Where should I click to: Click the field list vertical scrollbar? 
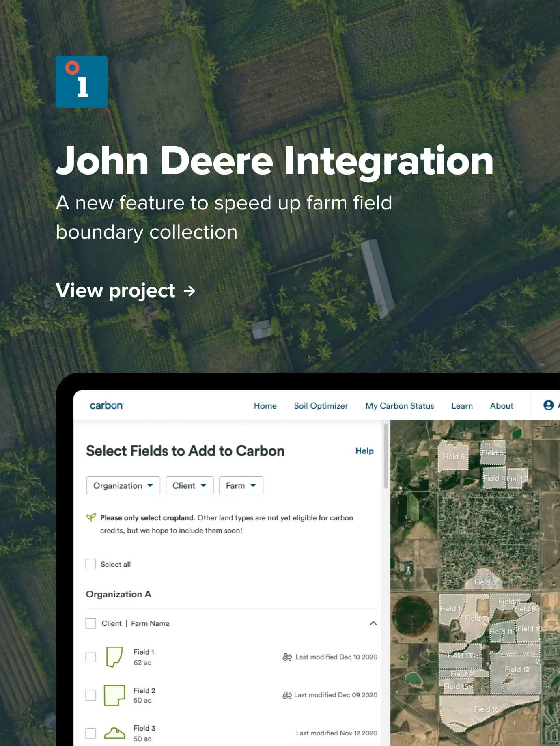(386, 456)
